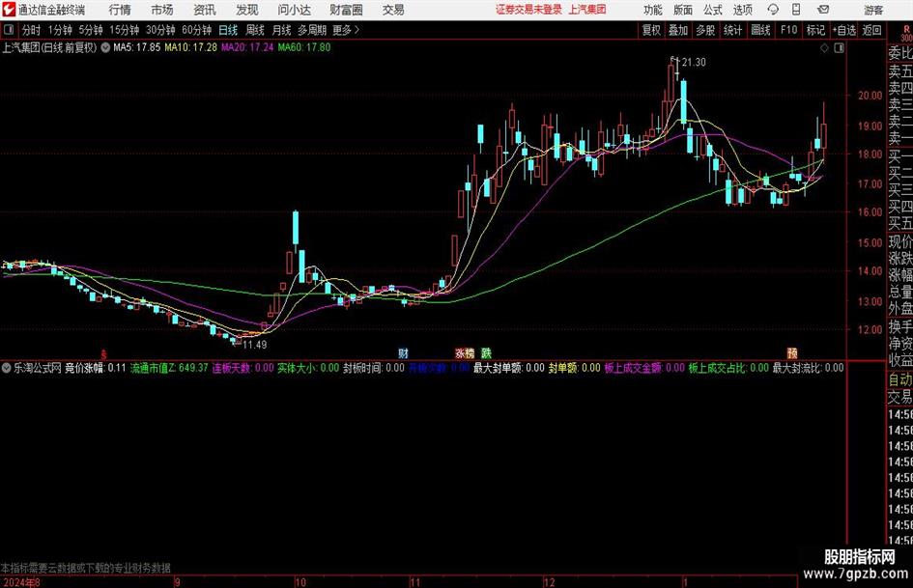This screenshot has width=913, height=588.
Task: Click the 连板天数: 0.00 value
Action: 243,368
